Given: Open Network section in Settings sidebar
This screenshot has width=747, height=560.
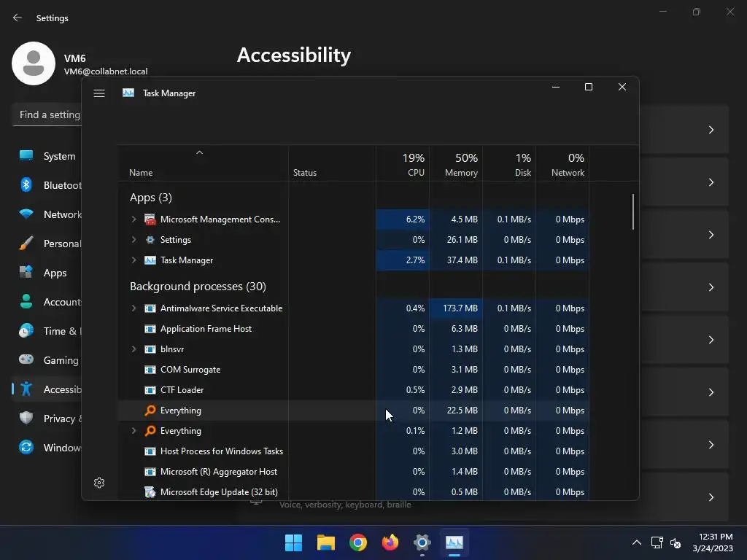Looking at the screenshot, I should tap(47, 214).
